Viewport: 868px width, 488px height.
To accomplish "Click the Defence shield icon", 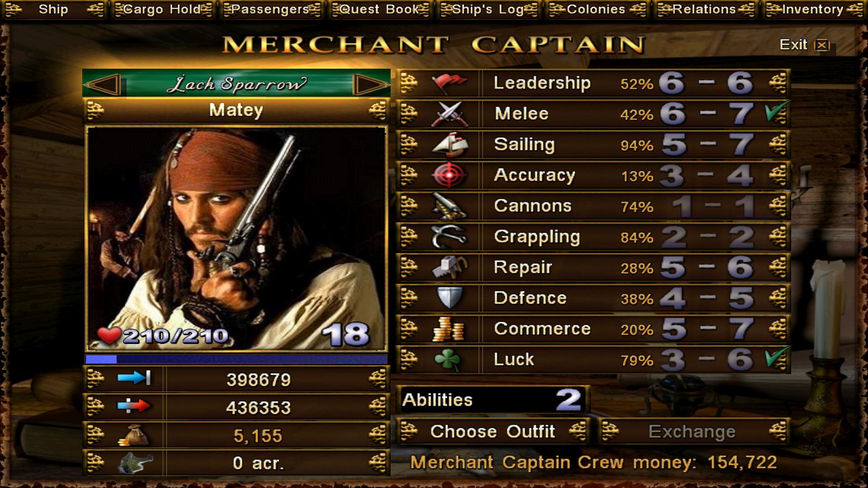I will 449,298.
